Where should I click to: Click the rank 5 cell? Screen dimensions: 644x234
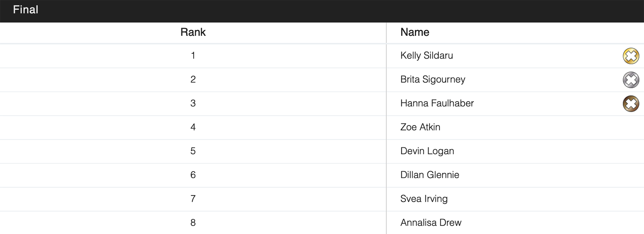[x=193, y=151]
